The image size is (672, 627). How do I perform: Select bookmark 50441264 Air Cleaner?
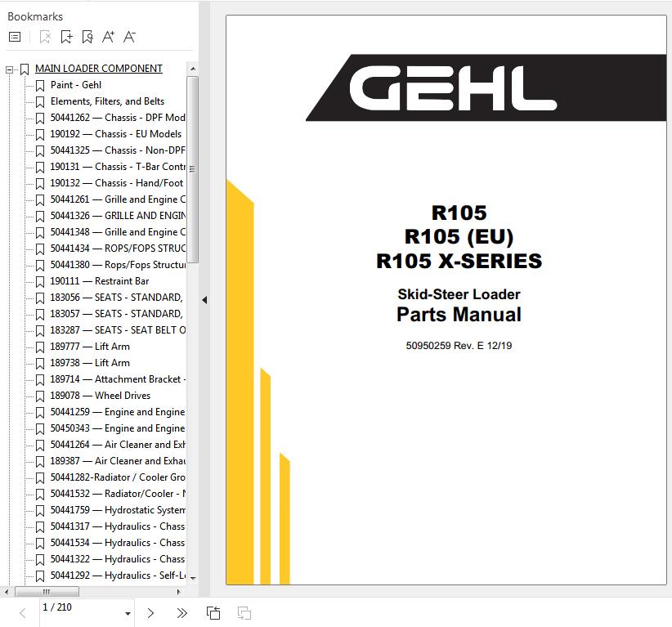click(x=118, y=445)
